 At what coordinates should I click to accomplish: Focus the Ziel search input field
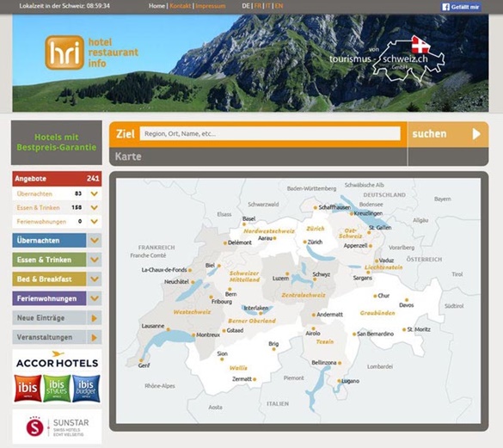[x=270, y=133]
